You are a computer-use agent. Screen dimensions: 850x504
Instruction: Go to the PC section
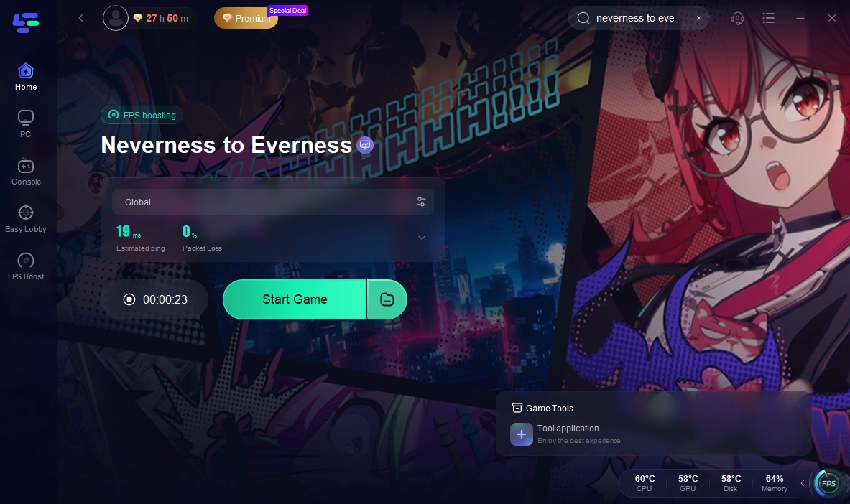pos(25,124)
